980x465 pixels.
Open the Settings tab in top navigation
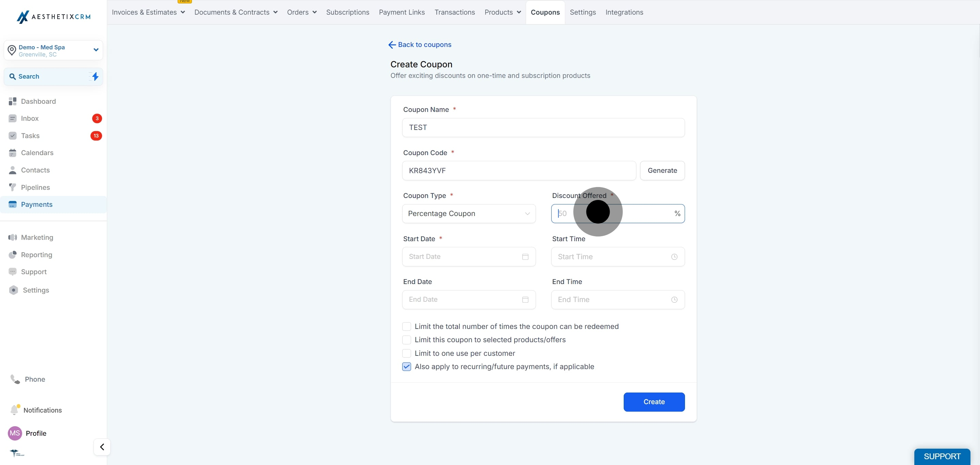[x=583, y=12]
